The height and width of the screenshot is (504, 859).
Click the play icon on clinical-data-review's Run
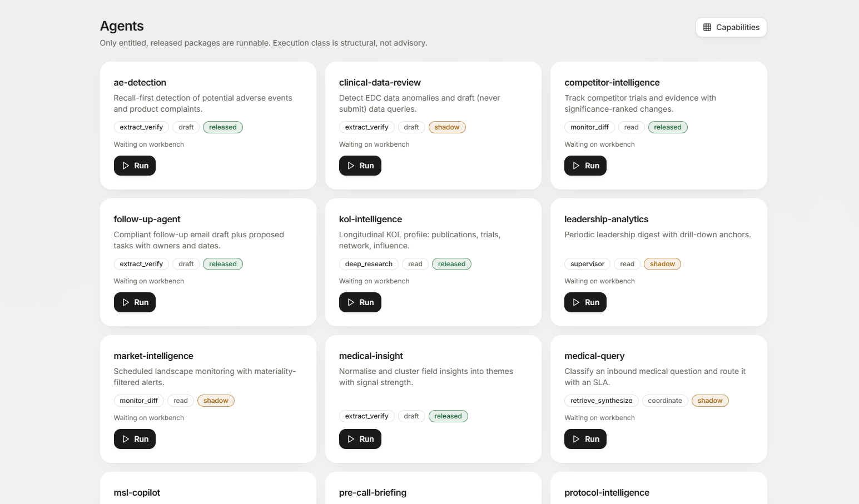point(351,166)
